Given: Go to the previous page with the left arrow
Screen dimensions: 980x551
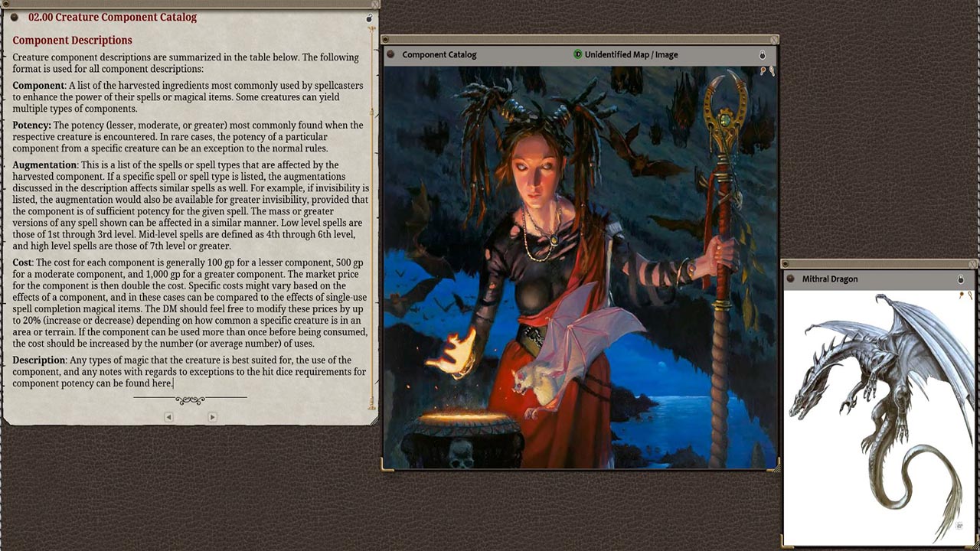Looking at the screenshot, I should click(168, 417).
